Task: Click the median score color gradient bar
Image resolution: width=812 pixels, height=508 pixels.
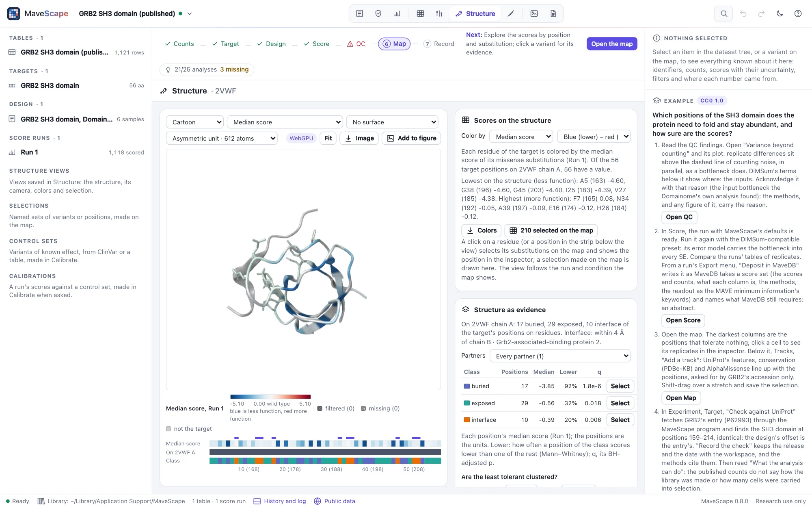Action: click(270, 397)
